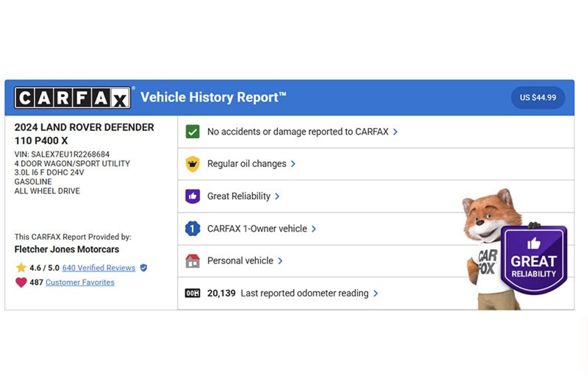Image resolution: width=588 pixels, height=392 pixels.
Task: Expand Regular oil changes chevron arrow
Action: pyautogui.click(x=293, y=164)
